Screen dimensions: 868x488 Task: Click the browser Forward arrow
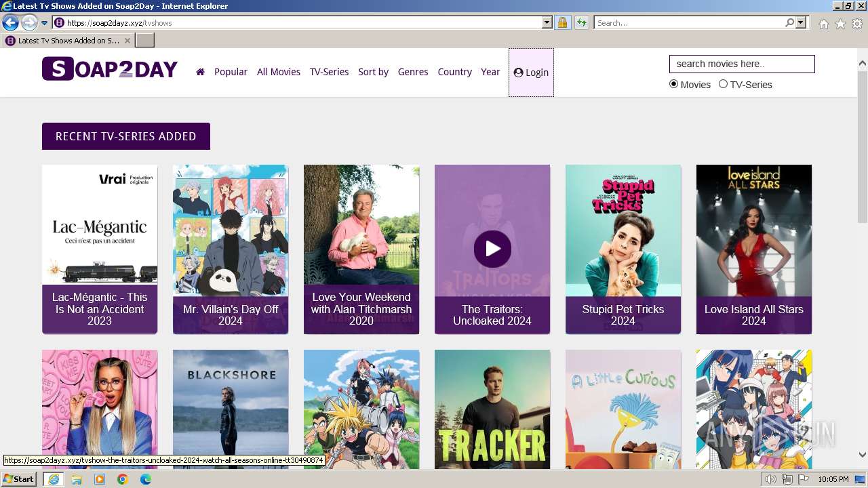tap(29, 23)
